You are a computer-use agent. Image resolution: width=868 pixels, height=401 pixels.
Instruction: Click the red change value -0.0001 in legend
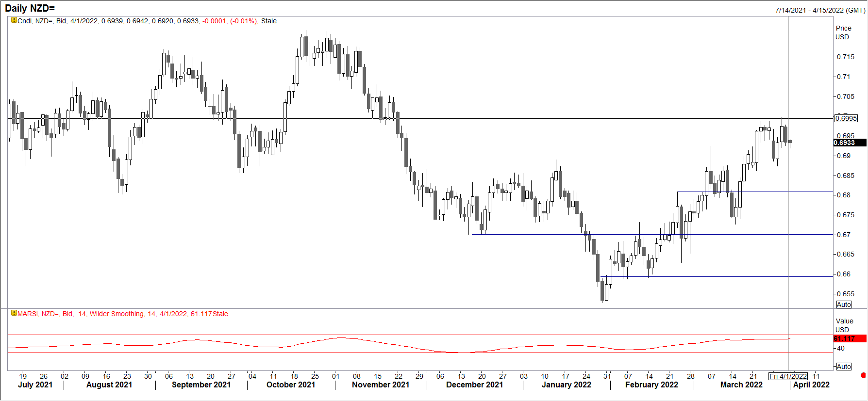(214, 21)
